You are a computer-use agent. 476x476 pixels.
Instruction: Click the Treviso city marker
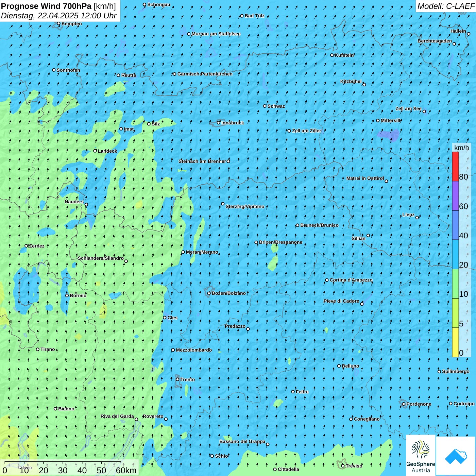point(343,466)
